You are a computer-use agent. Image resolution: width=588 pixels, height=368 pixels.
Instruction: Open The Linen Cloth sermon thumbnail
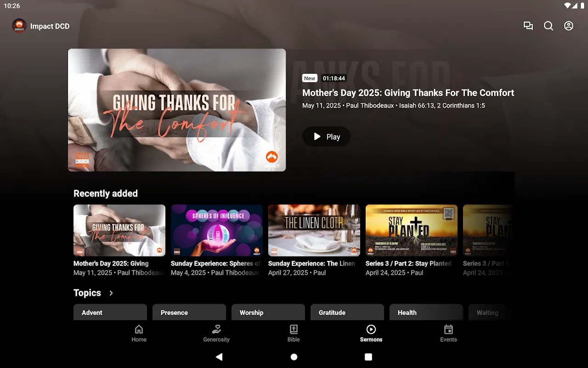click(314, 230)
